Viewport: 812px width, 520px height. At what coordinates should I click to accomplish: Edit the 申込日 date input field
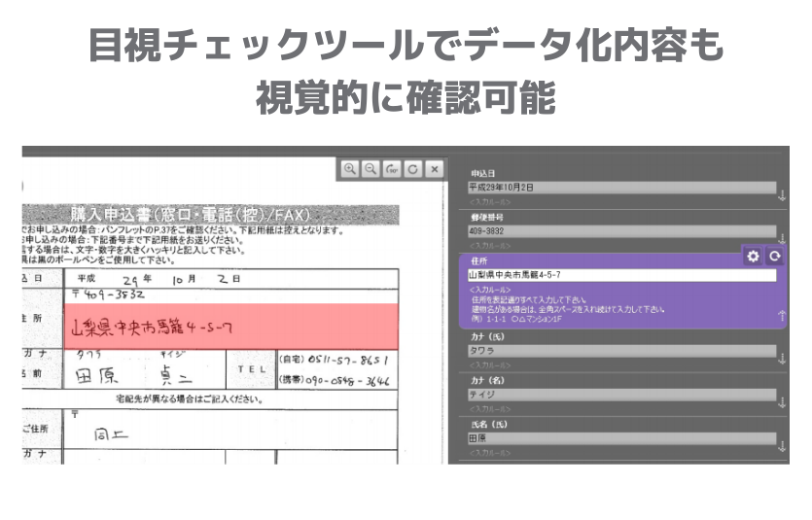pos(621,187)
